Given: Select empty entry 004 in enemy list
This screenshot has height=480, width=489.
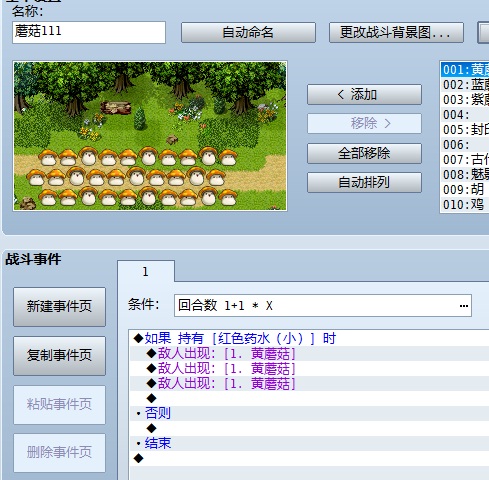Looking at the screenshot, I should coord(465,115).
